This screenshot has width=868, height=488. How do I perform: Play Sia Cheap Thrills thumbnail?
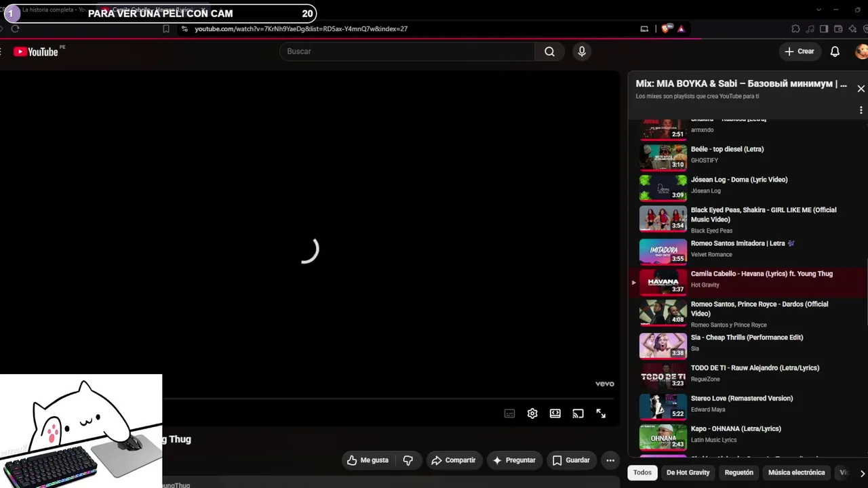pyautogui.click(x=663, y=346)
